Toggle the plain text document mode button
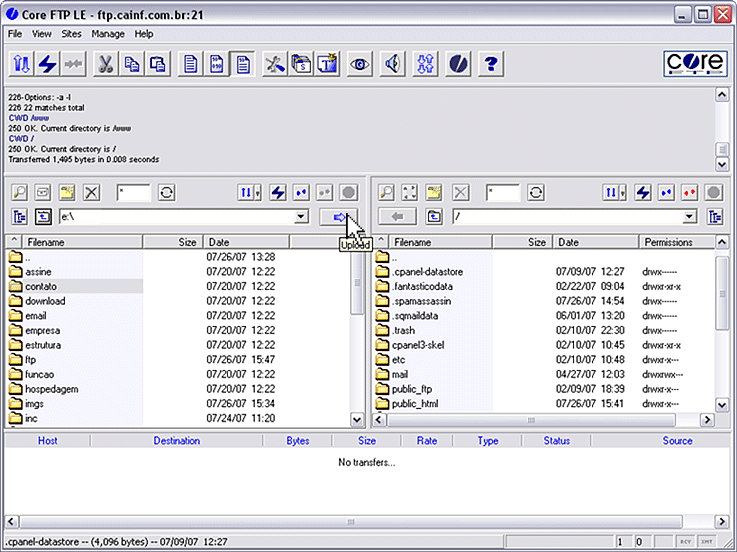Screen dimensions: 737x552 coord(190,64)
